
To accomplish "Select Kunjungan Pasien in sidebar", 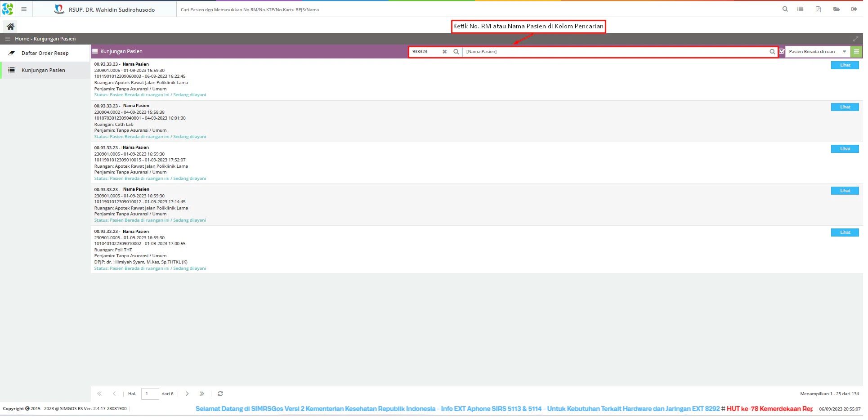I will (45, 70).
